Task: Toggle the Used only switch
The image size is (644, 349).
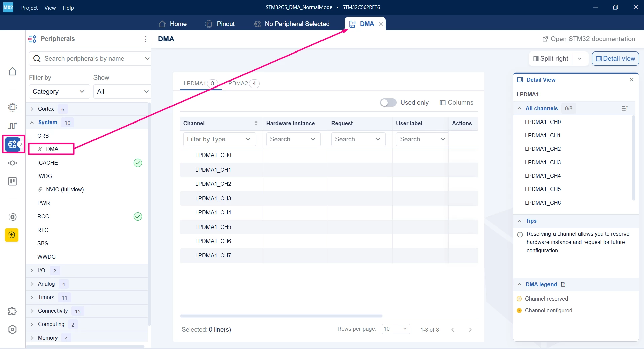Action: [388, 103]
